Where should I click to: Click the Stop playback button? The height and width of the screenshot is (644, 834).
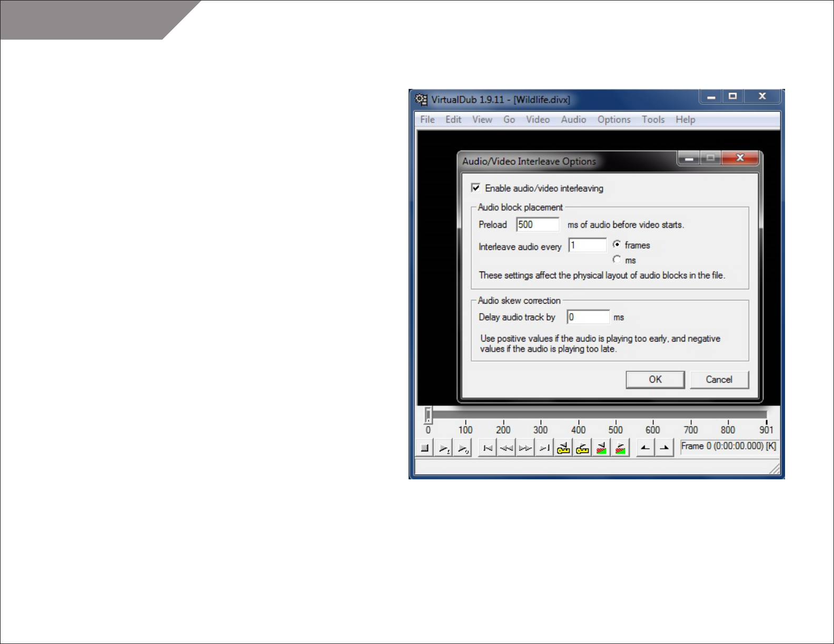[424, 448]
